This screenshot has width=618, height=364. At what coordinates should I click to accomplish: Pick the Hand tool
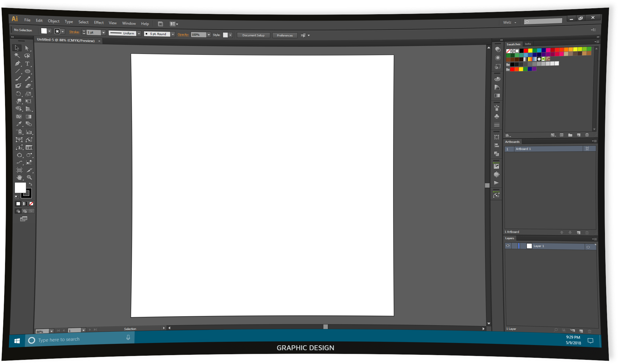coord(19,177)
